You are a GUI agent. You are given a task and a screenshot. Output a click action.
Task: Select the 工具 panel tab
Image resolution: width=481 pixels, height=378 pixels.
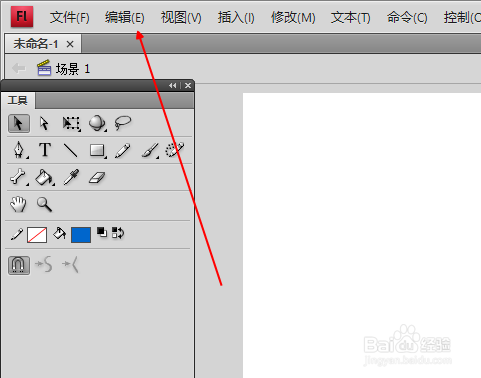coord(18,100)
